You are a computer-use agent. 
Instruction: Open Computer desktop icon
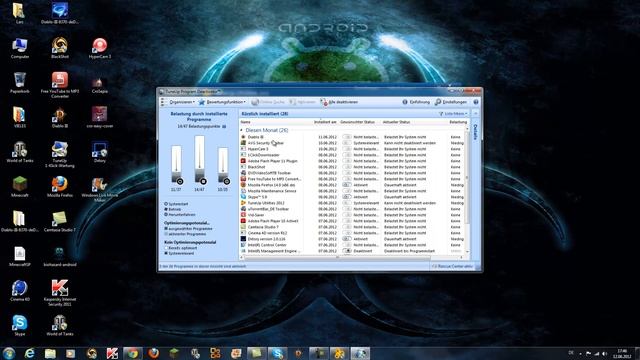[20, 48]
